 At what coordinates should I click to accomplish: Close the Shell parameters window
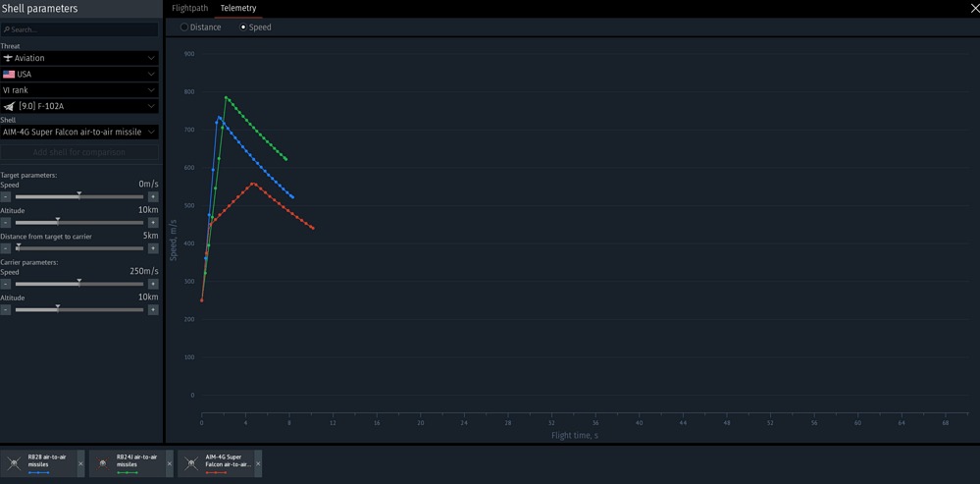tap(974, 8)
